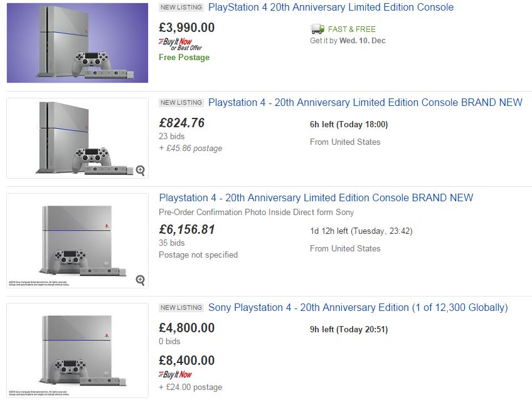Viewport: 532px width, 400px height.
Task: Open the thumbnail of the 35 bids listing
Action: (77, 241)
